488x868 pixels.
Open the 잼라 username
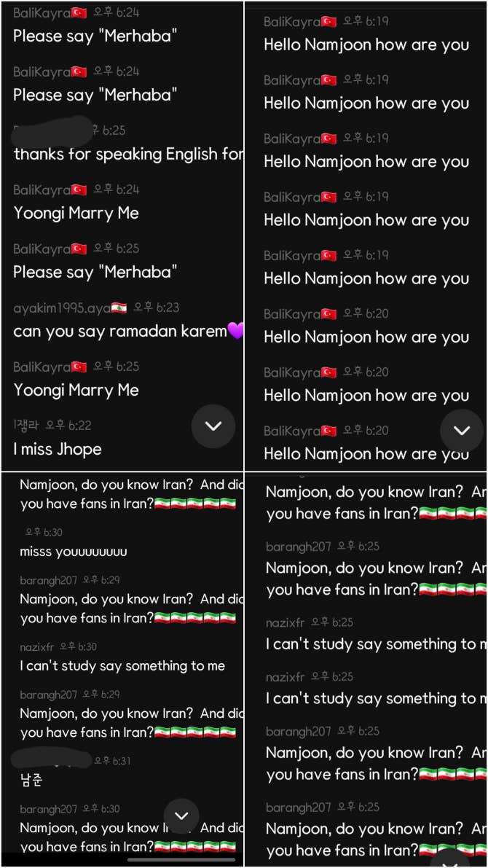tap(25, 425)
